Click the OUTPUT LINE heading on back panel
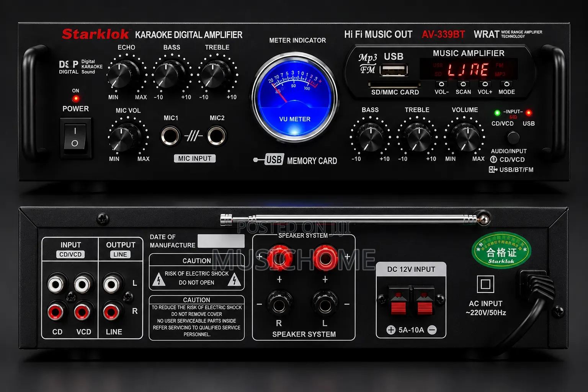 tap(121, 249)
